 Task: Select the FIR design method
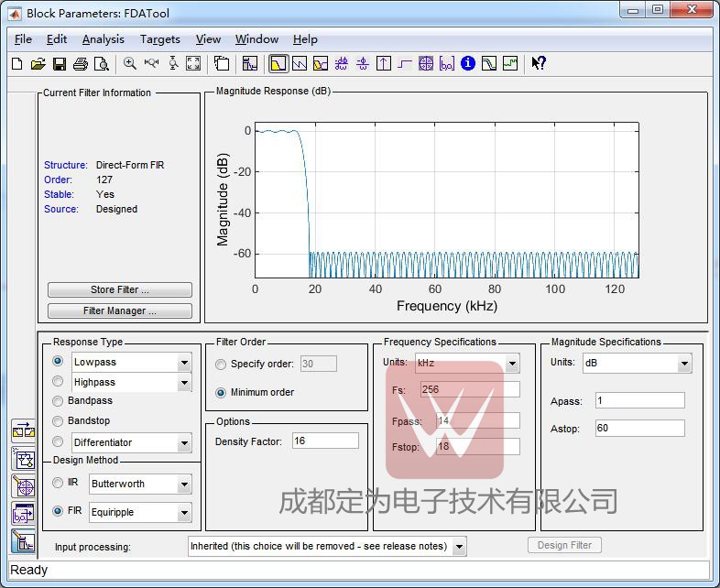click(x=58, y=511)
